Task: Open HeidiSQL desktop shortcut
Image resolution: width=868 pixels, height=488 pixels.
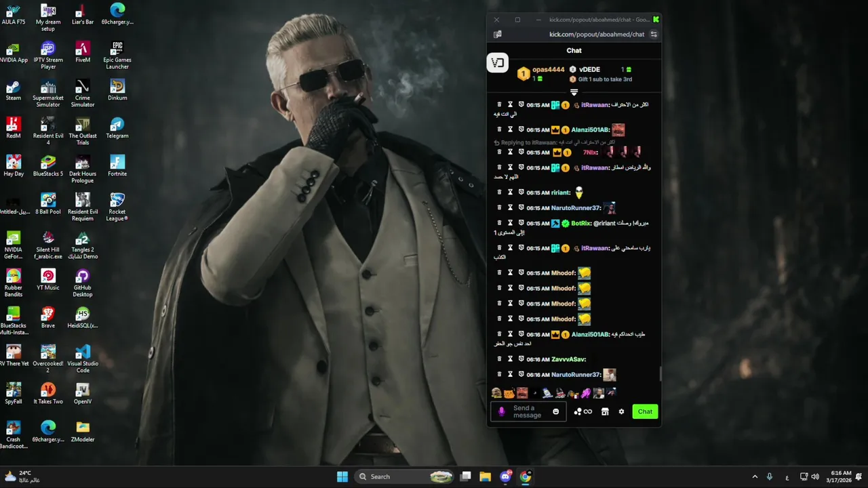Action: [x=83, y=318]
